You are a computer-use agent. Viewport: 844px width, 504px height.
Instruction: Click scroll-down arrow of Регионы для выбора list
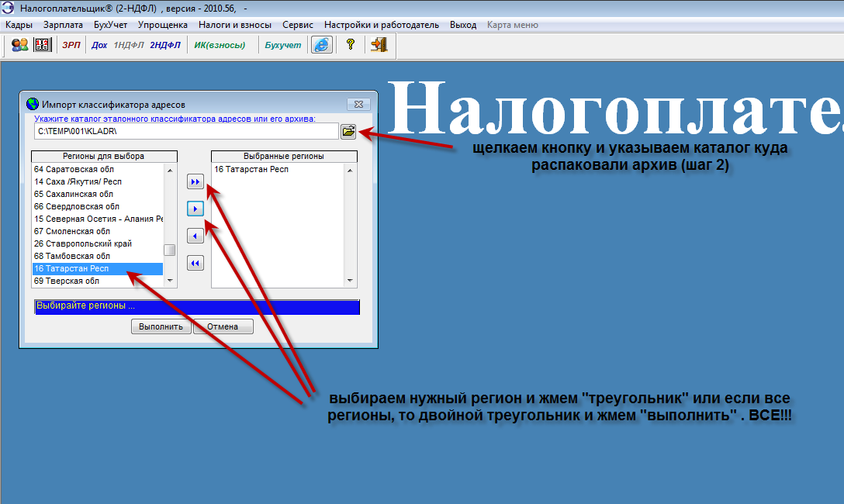[x=170, y=281]
